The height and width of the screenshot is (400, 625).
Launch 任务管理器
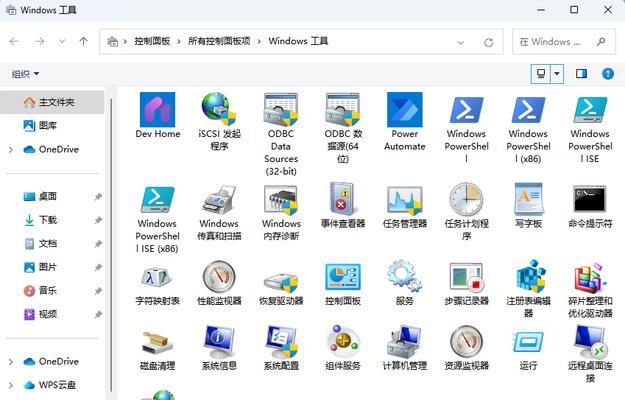click(x=405, y=200)
